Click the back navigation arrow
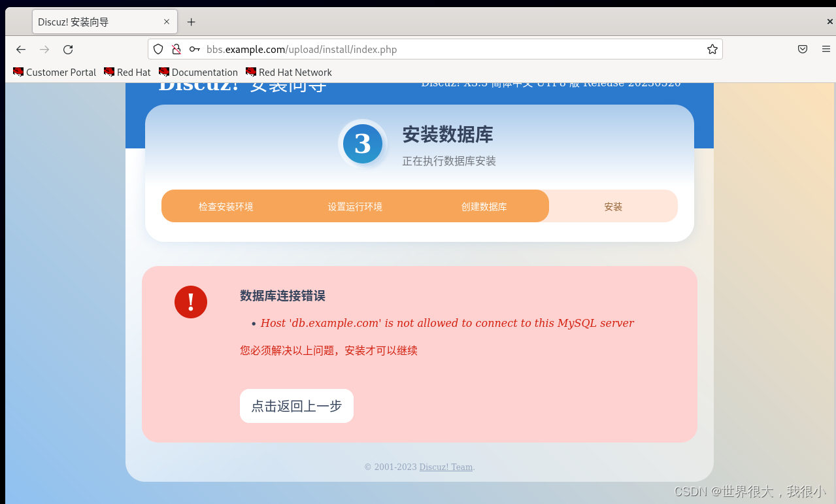Screen dimensions: 836x504 pos(20,49)
